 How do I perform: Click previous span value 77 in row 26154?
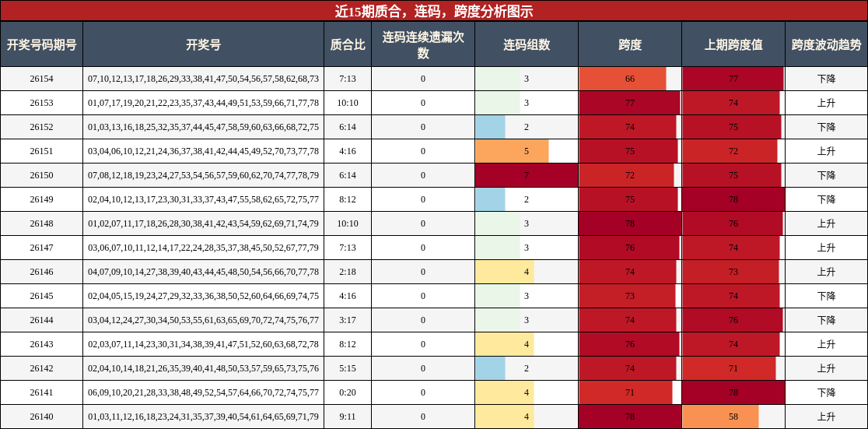click(733, 79)
